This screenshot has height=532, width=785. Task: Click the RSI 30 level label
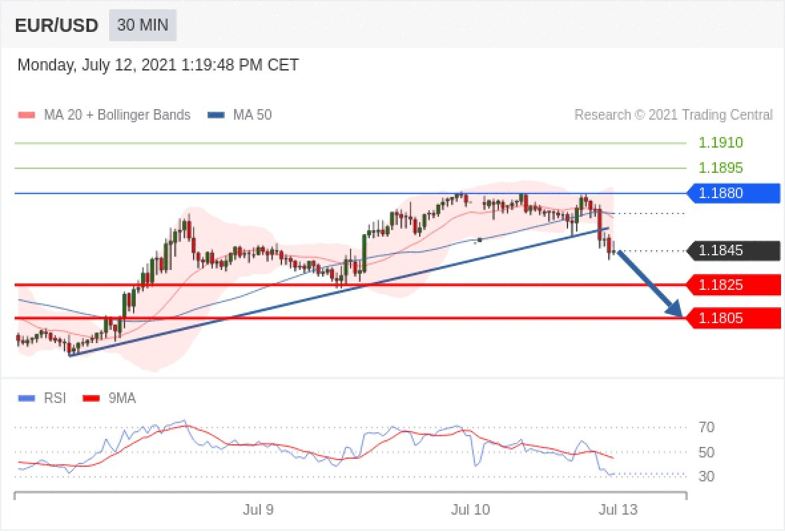(x=706, y=476)
